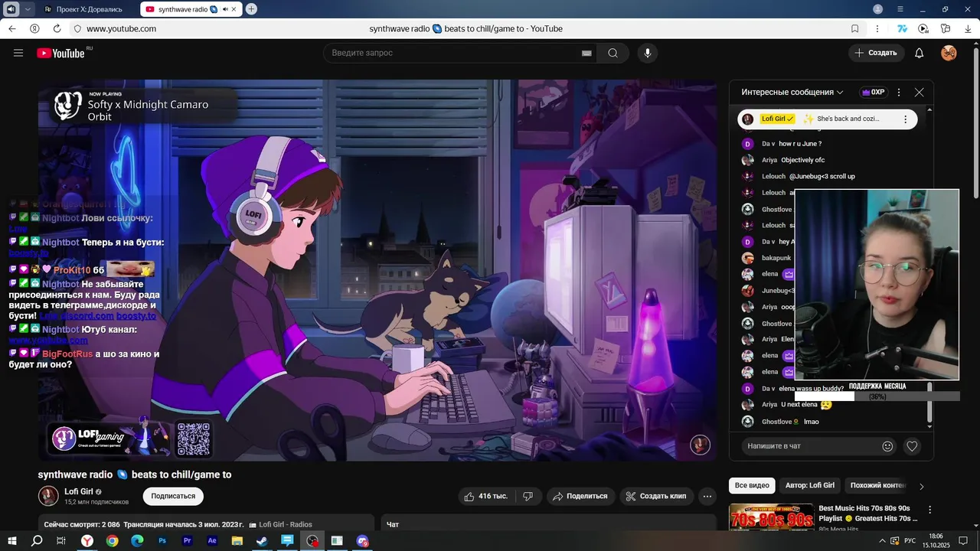980x551 pixels.
Task: Go to YouTube home via logo
Action: point(60,53)
